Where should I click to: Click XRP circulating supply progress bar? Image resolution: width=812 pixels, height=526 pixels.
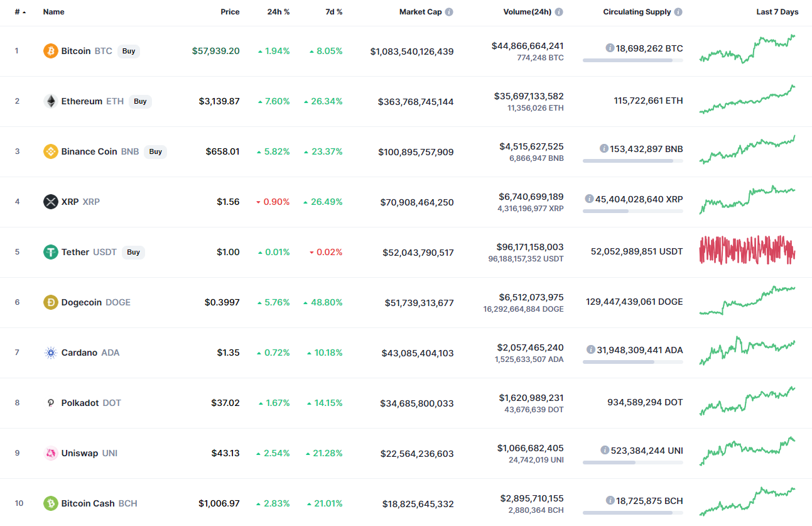[x=633, y=211]
